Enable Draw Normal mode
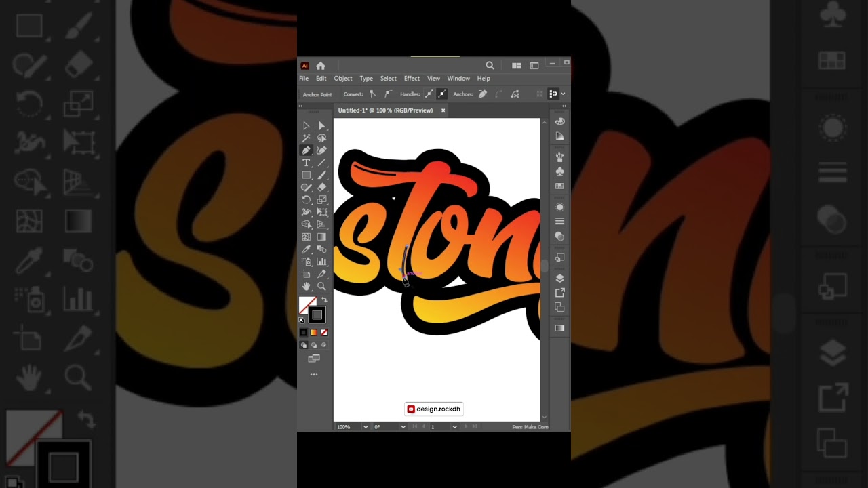 pyautogui.click(x=304, y=345)
